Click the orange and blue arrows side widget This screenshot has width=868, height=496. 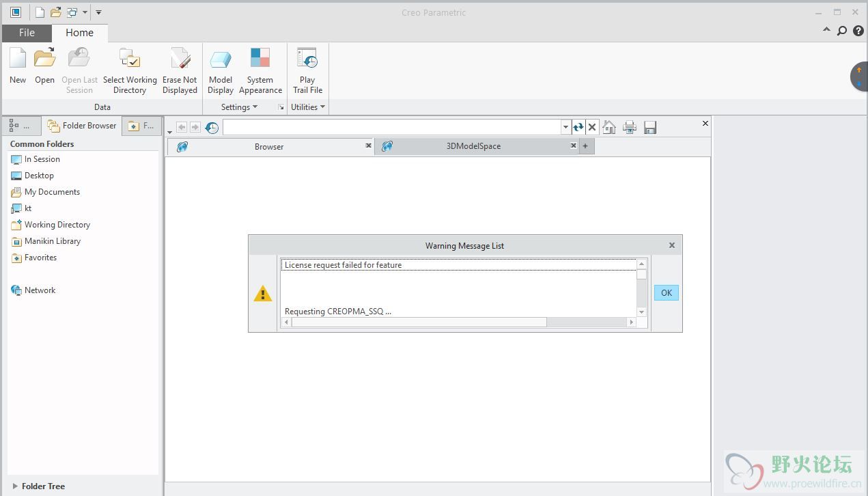pos(859,77)
